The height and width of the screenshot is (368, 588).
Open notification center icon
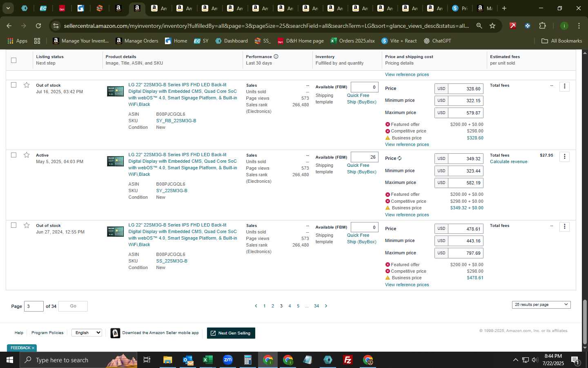(x=575, y=360)
